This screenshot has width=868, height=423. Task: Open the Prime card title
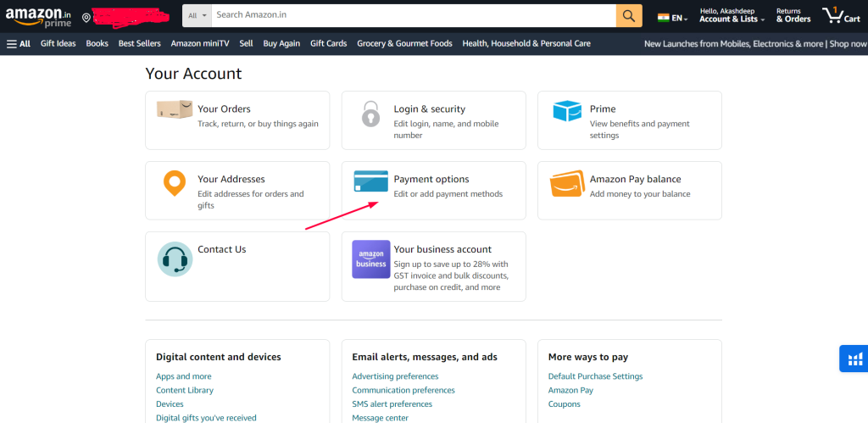603,109
